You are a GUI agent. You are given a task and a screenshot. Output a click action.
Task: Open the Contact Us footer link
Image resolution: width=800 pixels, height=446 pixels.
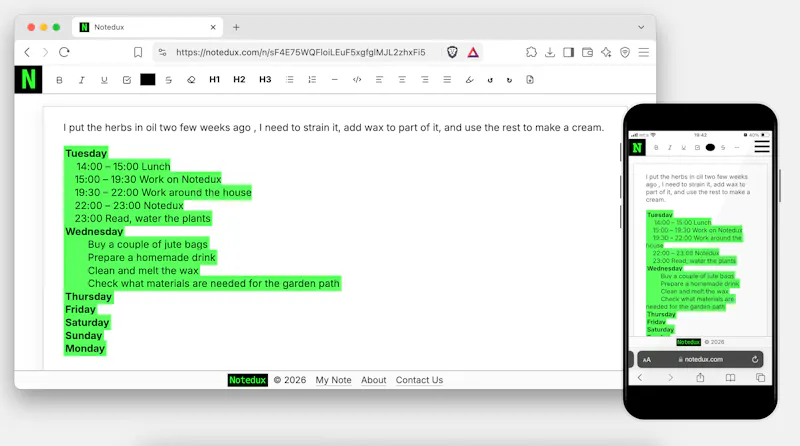419,380
